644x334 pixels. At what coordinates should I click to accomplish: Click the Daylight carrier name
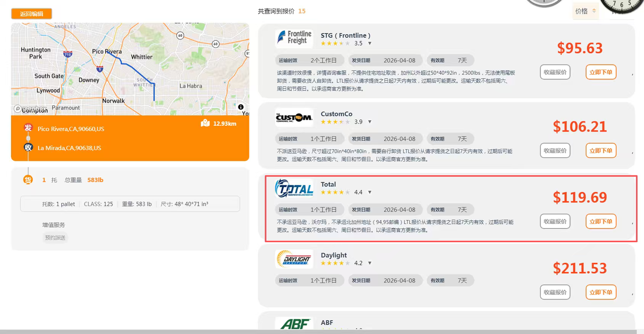[x=334, y=255]
